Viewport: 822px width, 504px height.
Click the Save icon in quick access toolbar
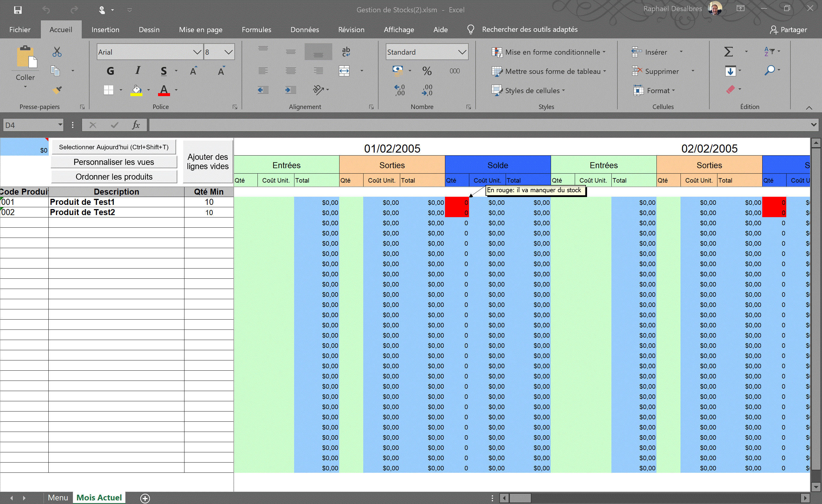(x=18, y=10)
